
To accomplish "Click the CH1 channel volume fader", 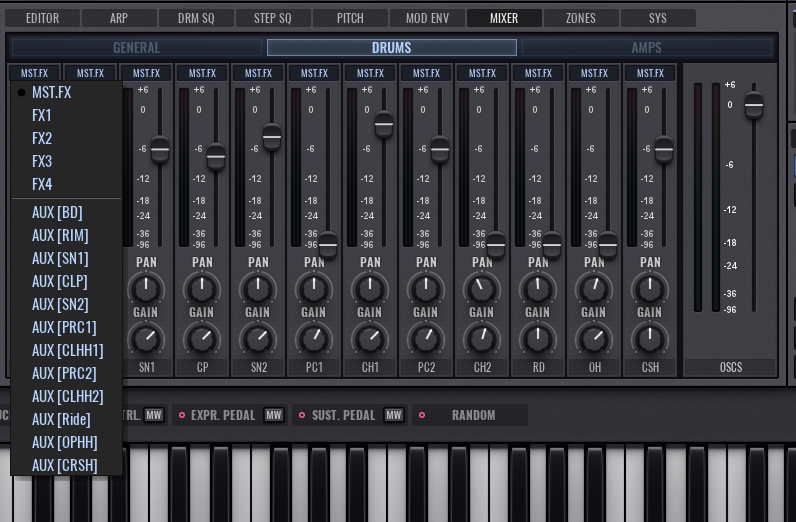I will click(384, 123).
